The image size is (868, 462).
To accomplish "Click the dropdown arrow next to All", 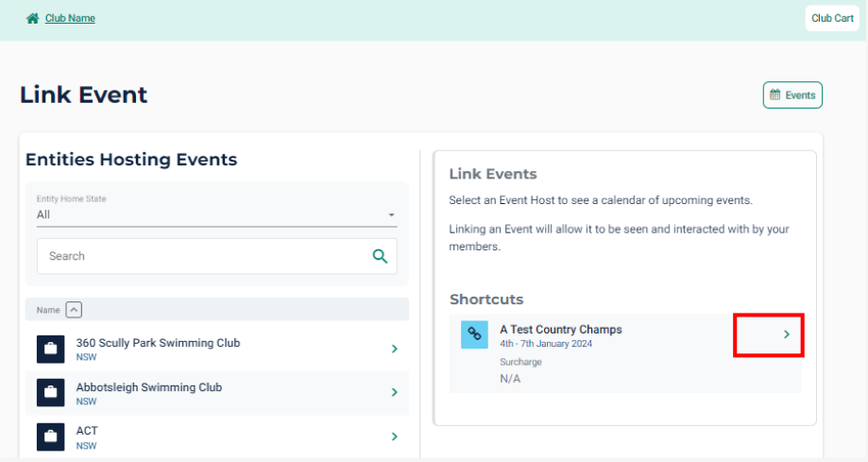I will pos(391,214).
